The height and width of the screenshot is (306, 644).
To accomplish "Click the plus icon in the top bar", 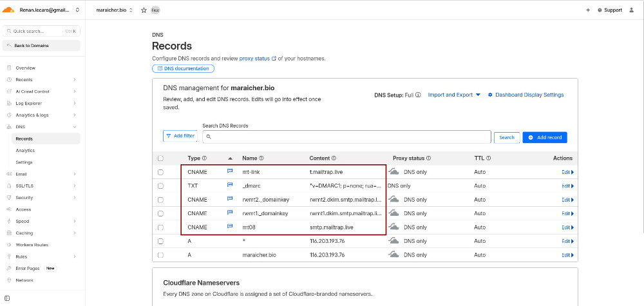I will tap(587, 10).
